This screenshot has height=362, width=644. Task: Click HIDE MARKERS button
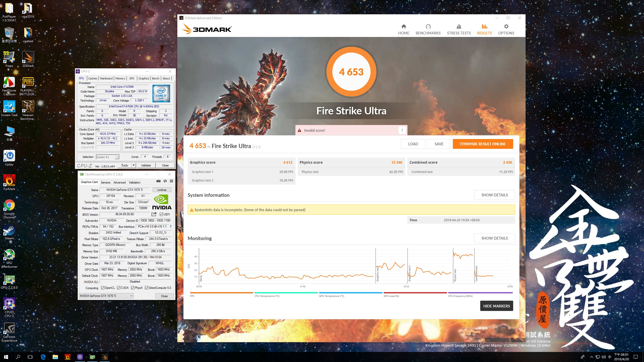496,306
